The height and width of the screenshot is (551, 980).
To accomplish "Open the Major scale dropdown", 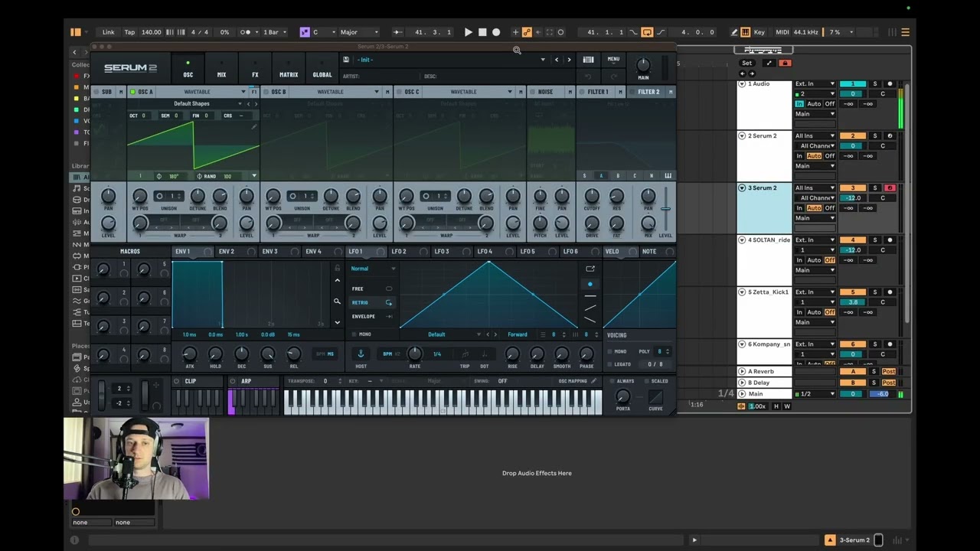I will (359, 32).
